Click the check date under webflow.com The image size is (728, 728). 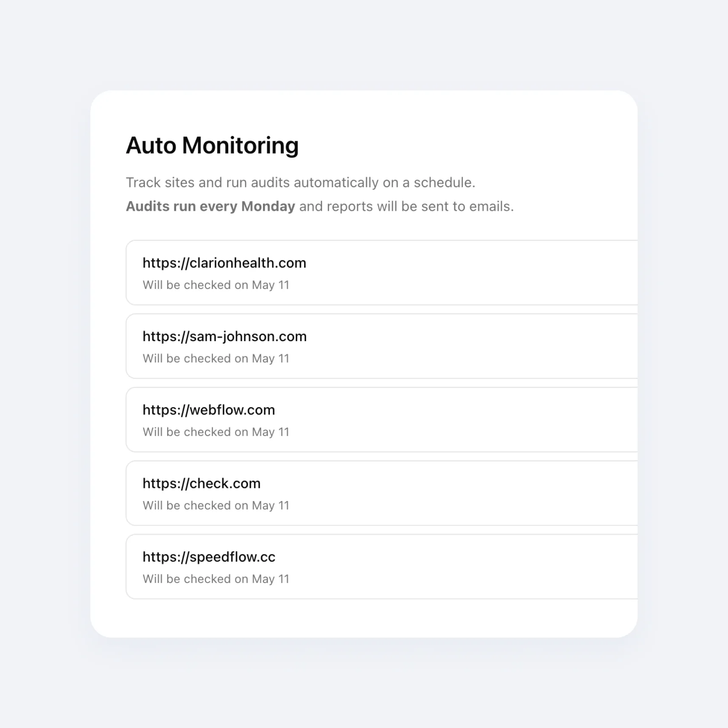[216, 432]
